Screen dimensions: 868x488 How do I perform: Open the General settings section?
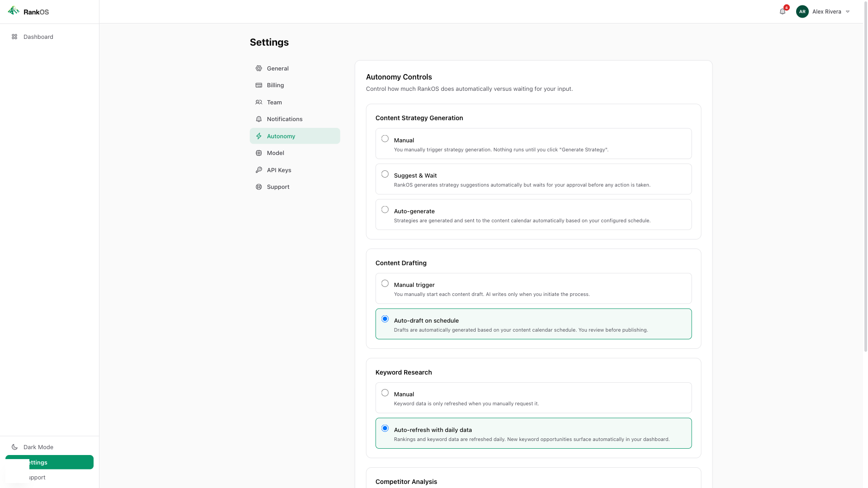click(278, 68)
